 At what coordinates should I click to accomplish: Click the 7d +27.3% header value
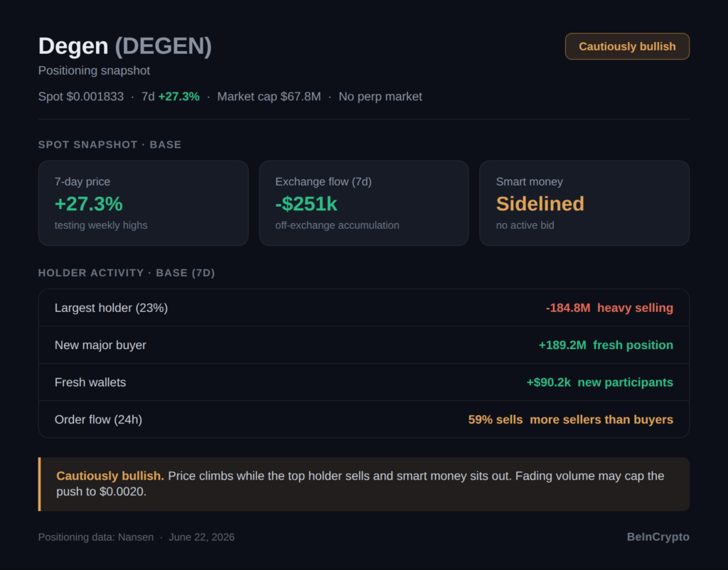(171, 97)
